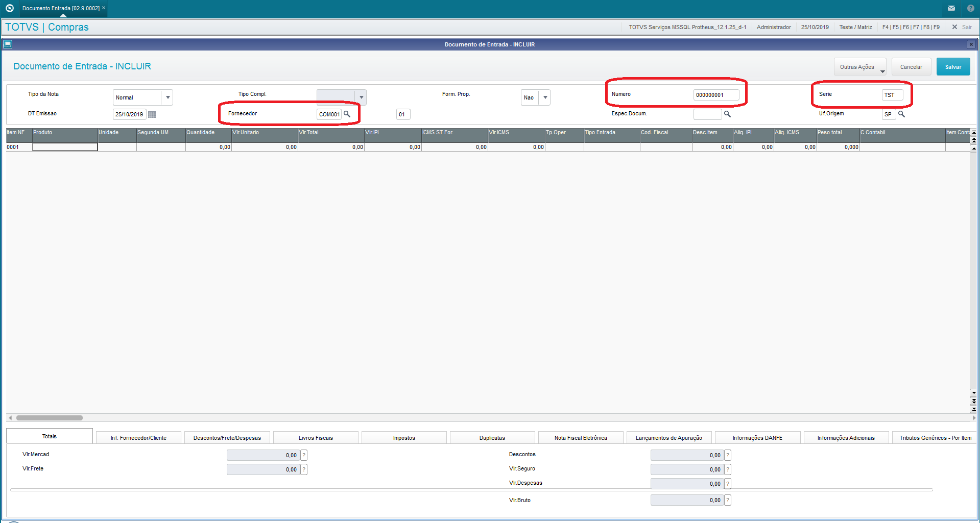Click help icon next to Vlr.Mercad
980x523 pixels.
[304, 455]
